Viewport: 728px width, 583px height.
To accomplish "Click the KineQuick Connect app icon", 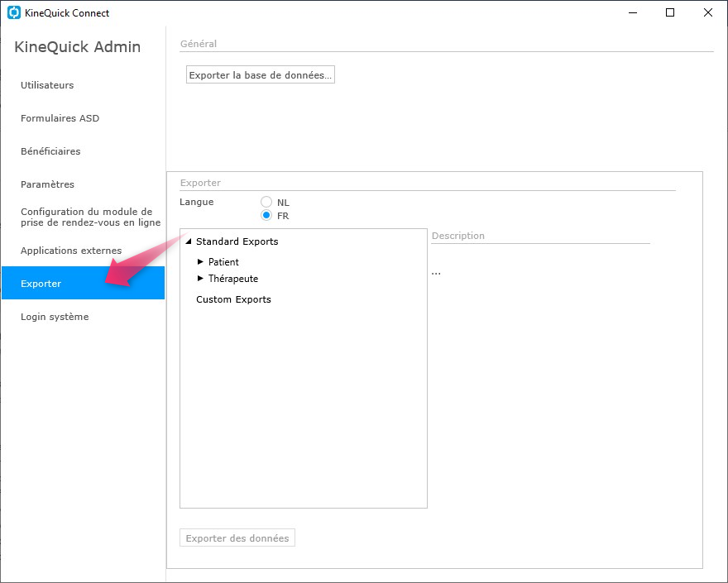I will coord(14,12).
